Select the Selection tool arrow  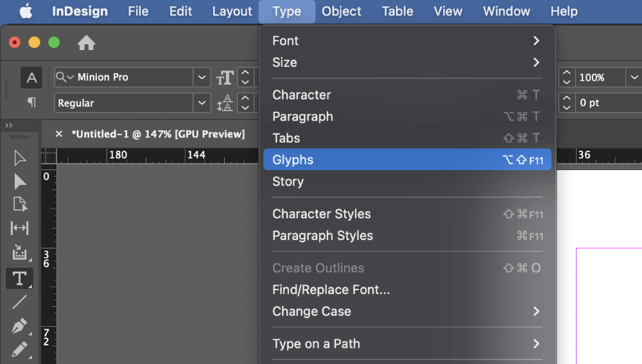[x=20, y=158]
